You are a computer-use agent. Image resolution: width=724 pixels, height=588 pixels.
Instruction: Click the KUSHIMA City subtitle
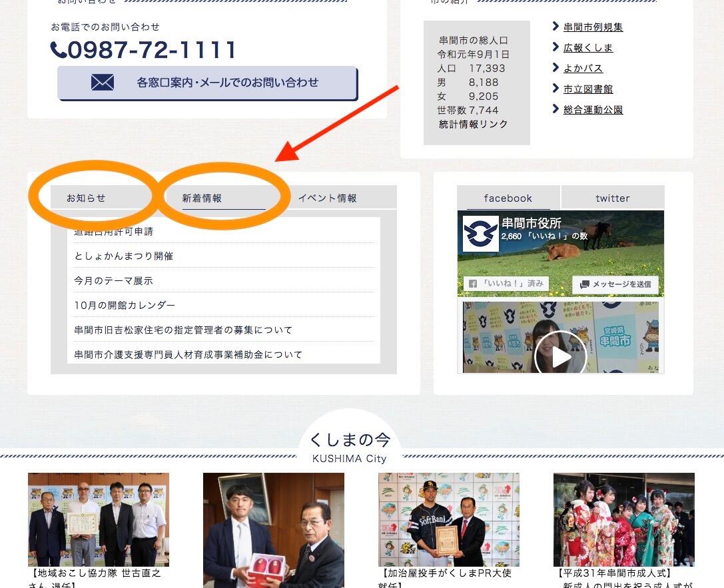pyautogui.click(x=349, y=459)
